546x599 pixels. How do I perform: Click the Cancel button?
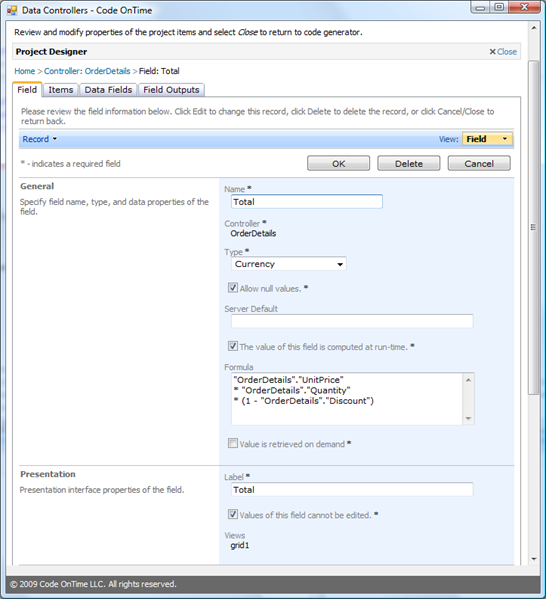tap(479, 164)
